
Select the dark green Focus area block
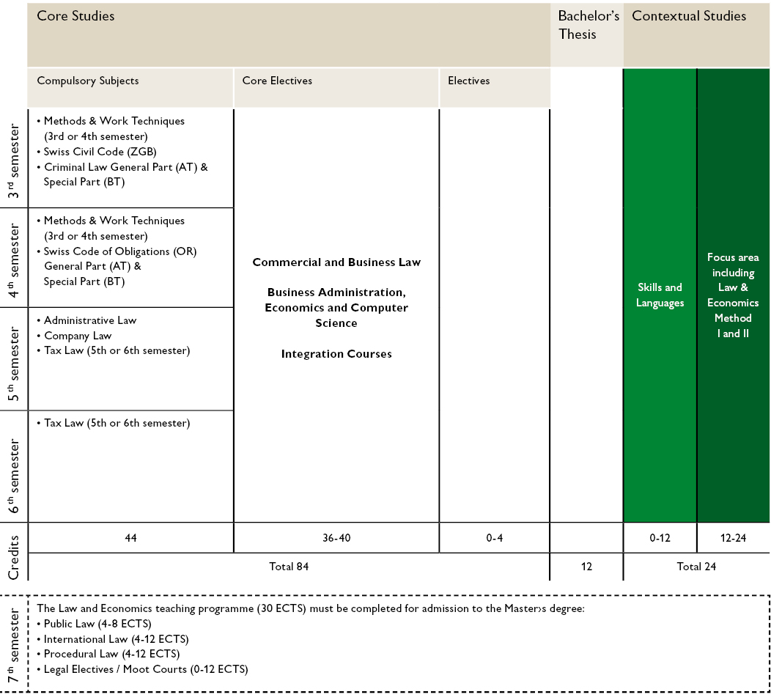tap(733, 295)
